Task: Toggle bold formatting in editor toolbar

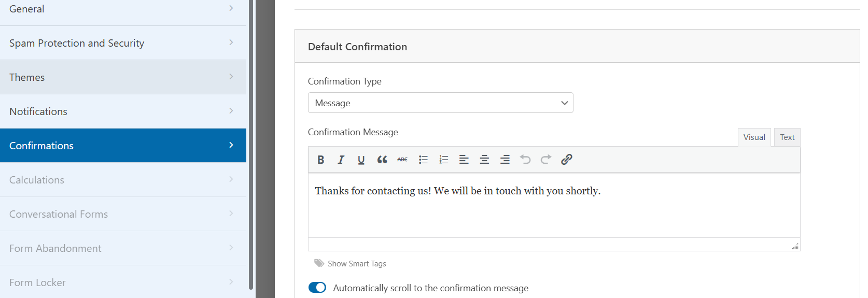Action: pos(320,160)
